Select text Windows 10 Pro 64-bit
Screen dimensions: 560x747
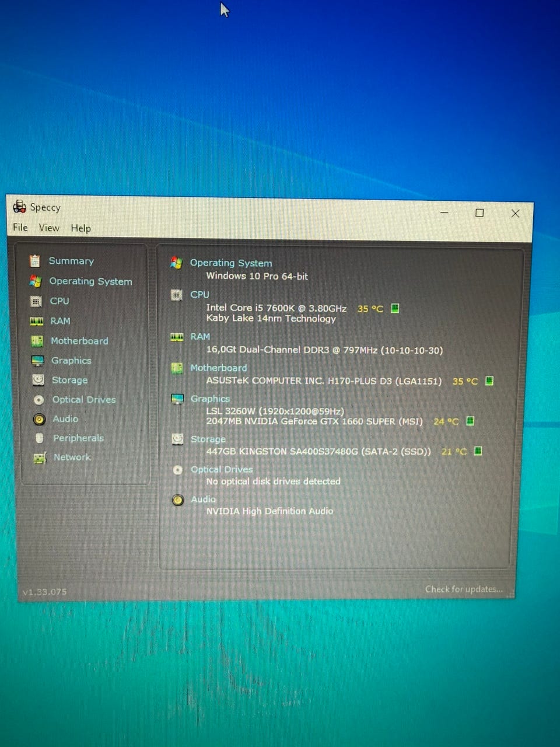tap(257, 276)
